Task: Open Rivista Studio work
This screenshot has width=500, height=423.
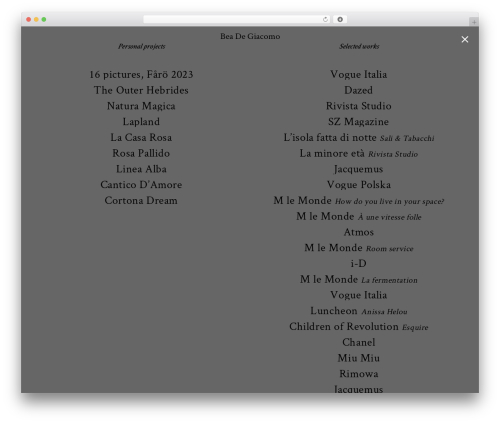Action: point(359,106)
